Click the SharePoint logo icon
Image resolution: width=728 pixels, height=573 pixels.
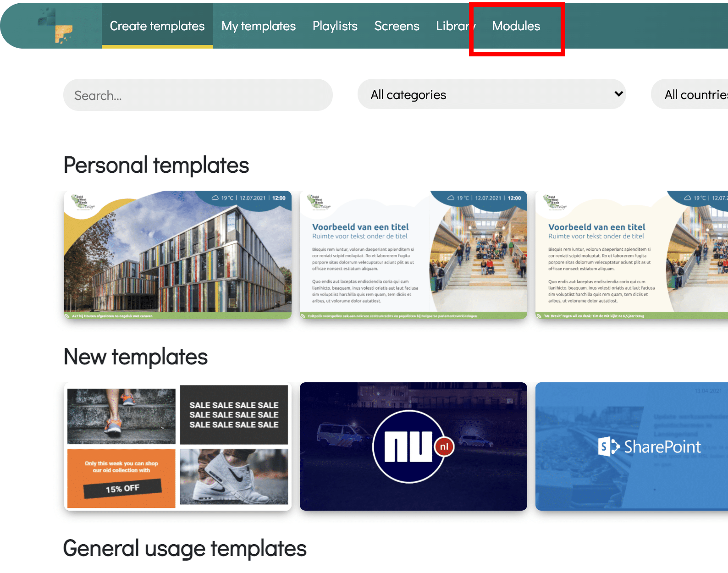click(608, 446)
